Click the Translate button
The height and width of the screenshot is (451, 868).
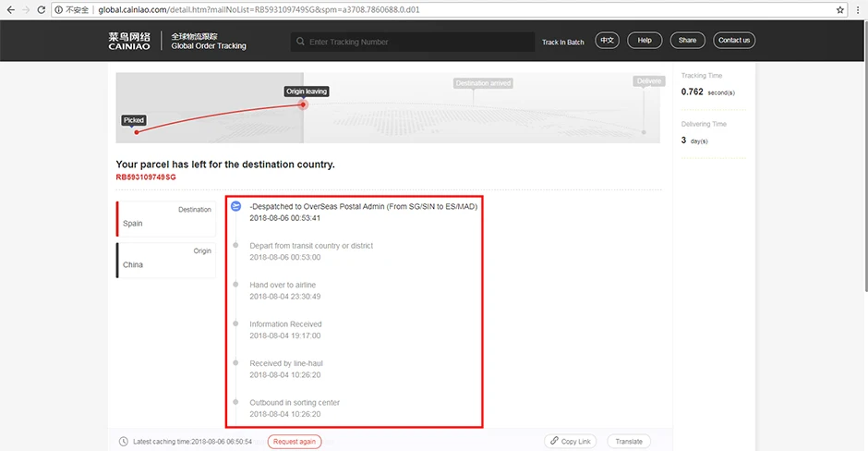coord(629,442)
